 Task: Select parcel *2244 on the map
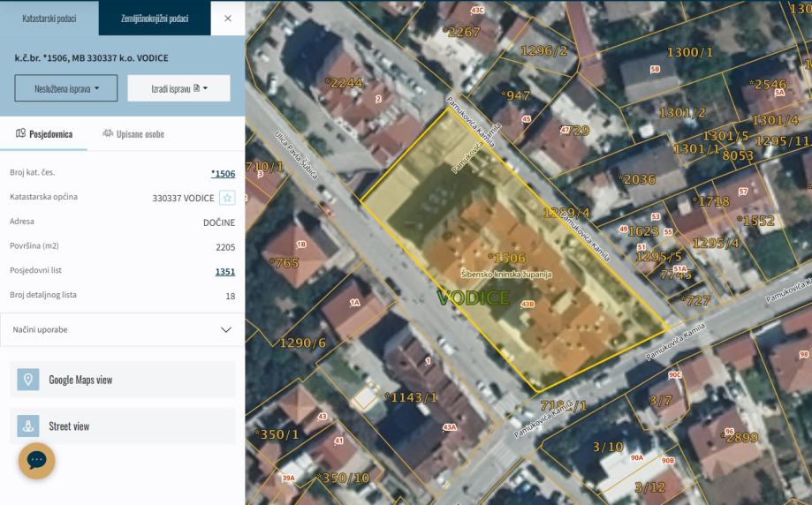coord(344,83)
